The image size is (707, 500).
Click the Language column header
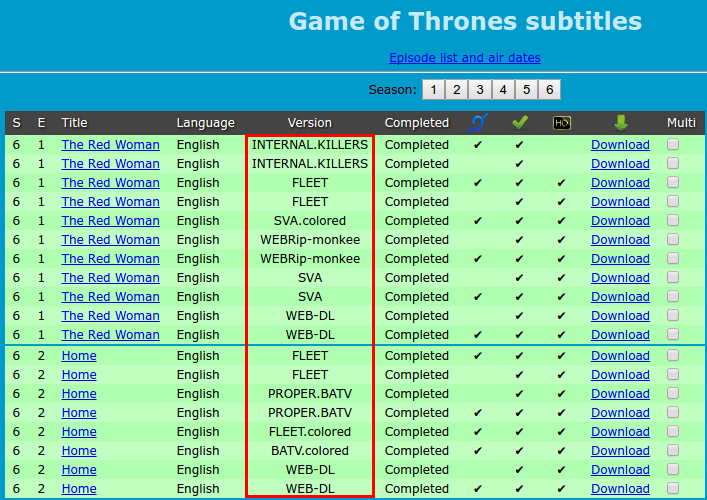point(206,123)
